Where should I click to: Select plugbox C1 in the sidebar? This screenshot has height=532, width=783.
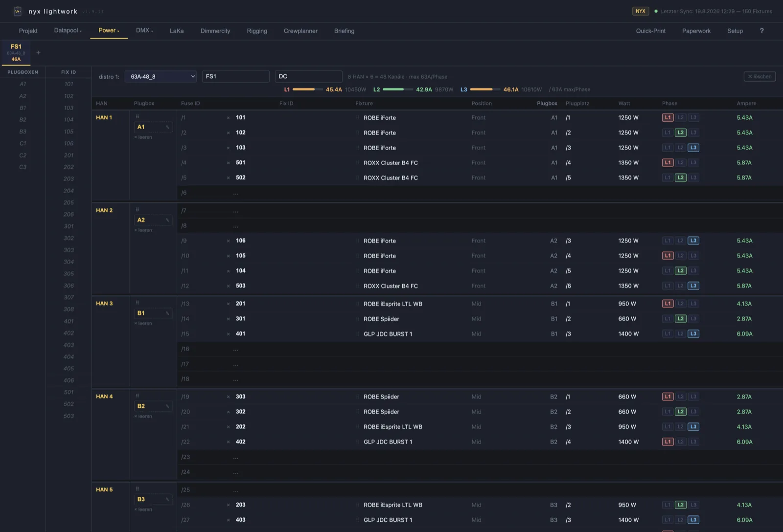[x=23, y=144]
